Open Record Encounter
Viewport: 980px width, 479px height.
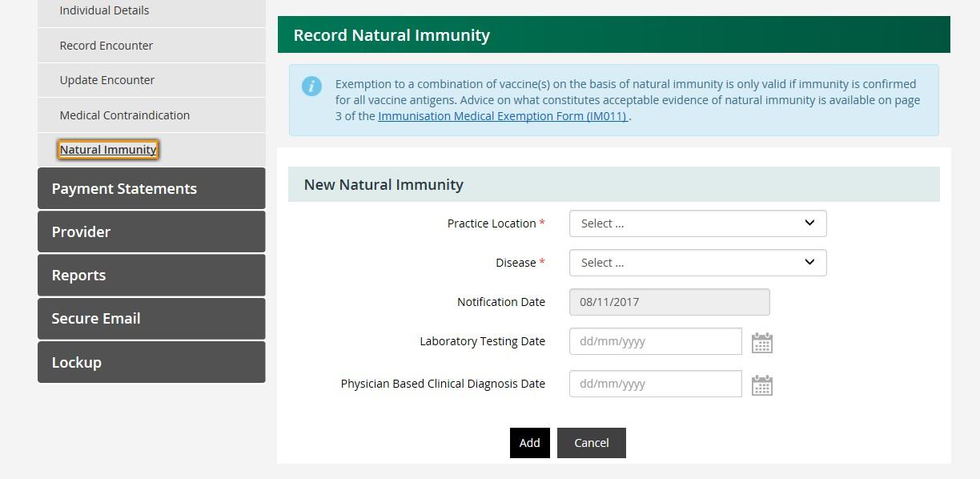coord(106,45)
